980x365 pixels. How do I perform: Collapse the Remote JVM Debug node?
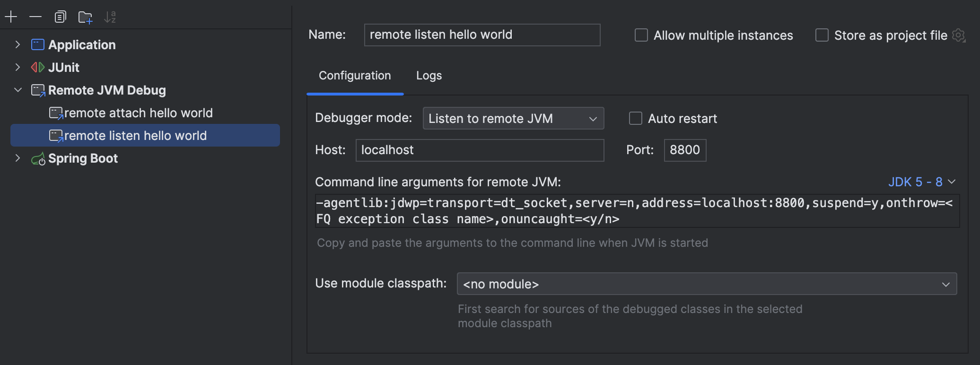point(17,90)
